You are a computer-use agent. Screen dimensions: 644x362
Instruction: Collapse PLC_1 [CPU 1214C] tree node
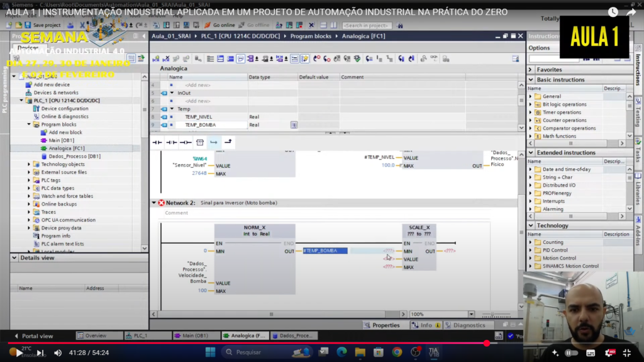click(21, 101)
